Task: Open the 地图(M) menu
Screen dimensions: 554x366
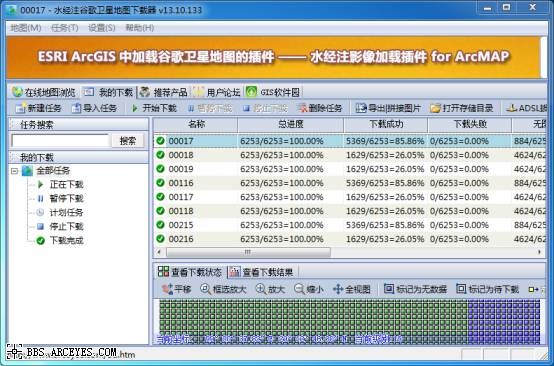Action: pyautogui.click(x=25, y=28)
